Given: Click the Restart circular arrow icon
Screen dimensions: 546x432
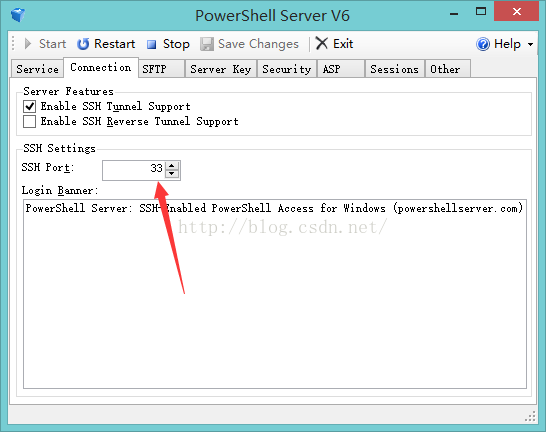Looking at the screenshot, I should click(83, 44).
